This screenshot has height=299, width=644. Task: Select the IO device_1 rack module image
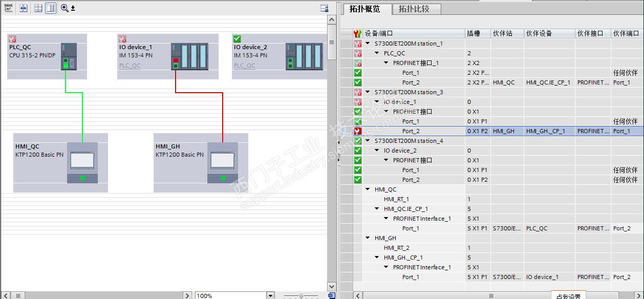point(189,56)
